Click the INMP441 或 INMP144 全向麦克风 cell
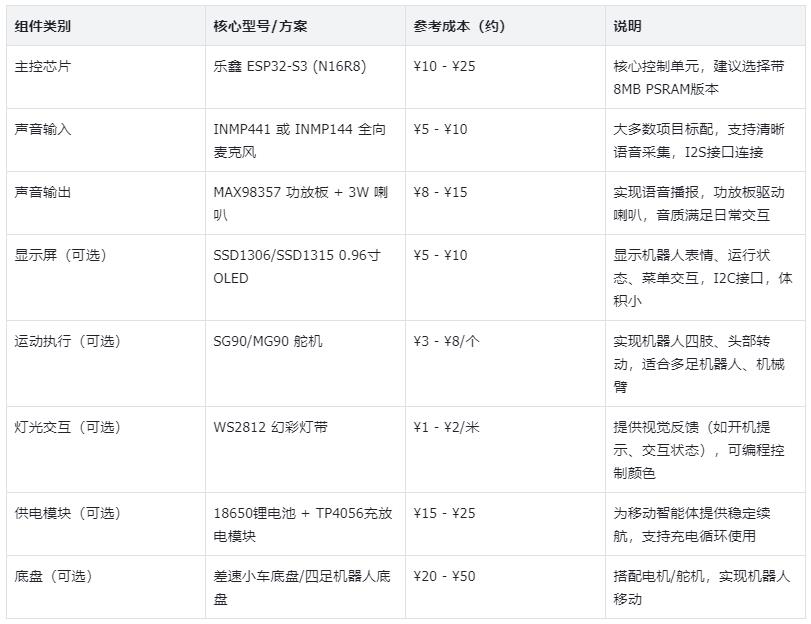The width and height of the screenshot is (811, 624). pos(305,140)
